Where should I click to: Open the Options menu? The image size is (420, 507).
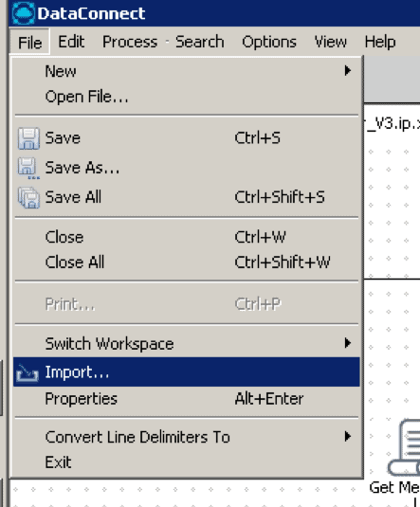tap(269, 42)
